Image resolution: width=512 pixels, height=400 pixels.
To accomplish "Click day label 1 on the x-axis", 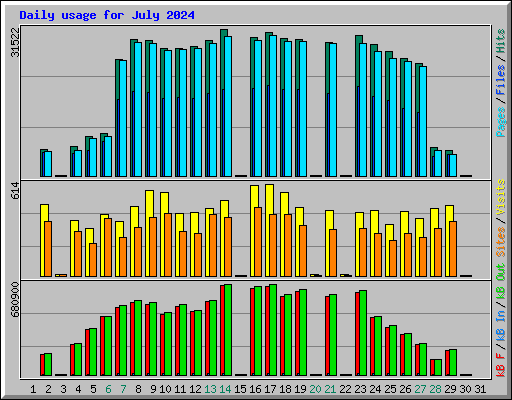I will pyautogui.click(x=33, y=389).
